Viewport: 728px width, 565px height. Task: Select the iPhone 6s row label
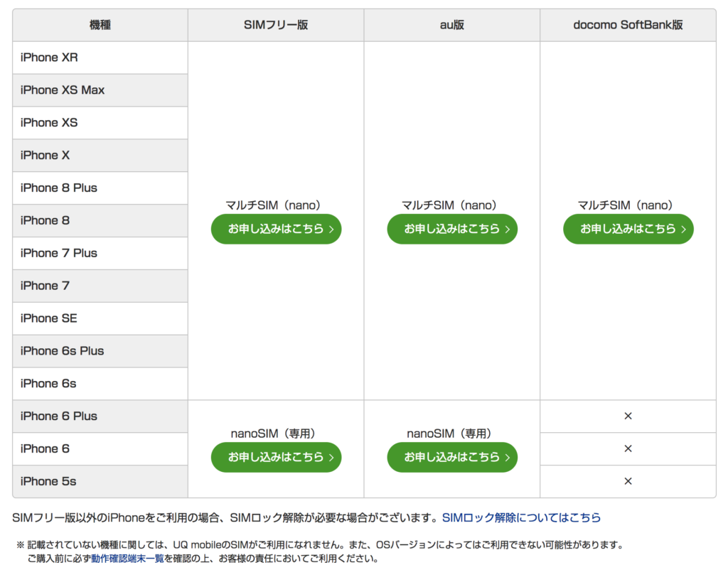[48, 384]
